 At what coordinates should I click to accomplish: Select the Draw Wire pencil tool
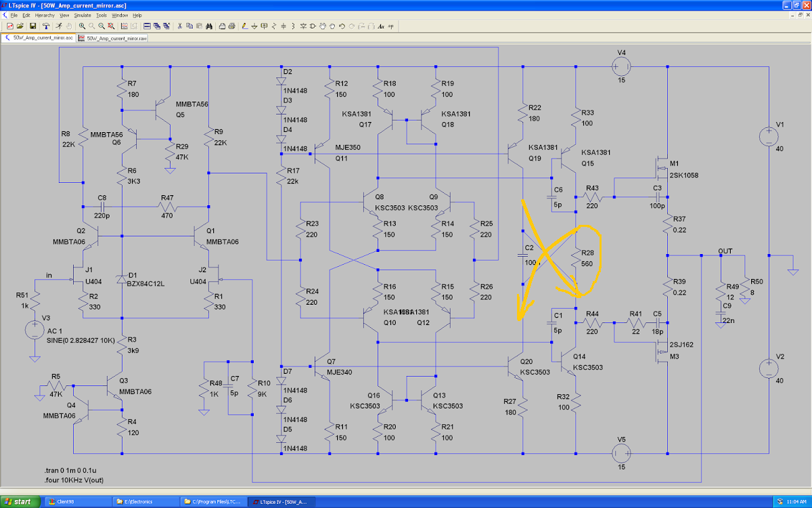click(x=245, y=26)
